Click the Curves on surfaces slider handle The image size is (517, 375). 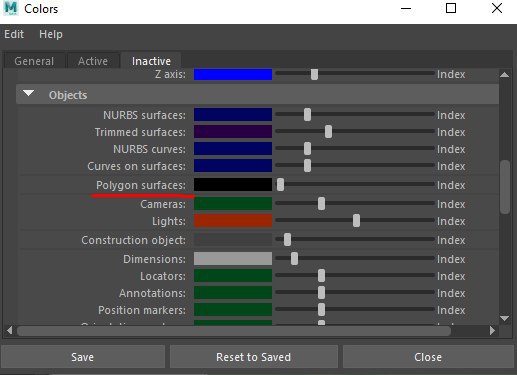tap(307, 166)
